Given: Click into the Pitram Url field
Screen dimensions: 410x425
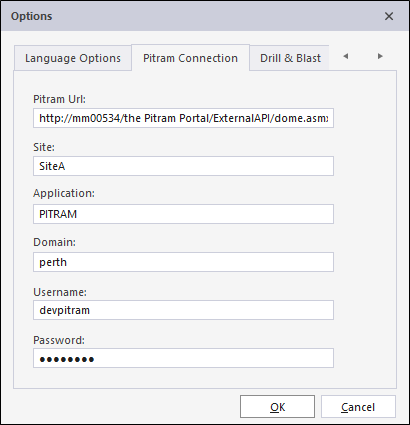Looking at the screenshot, I should coord(183,118).
